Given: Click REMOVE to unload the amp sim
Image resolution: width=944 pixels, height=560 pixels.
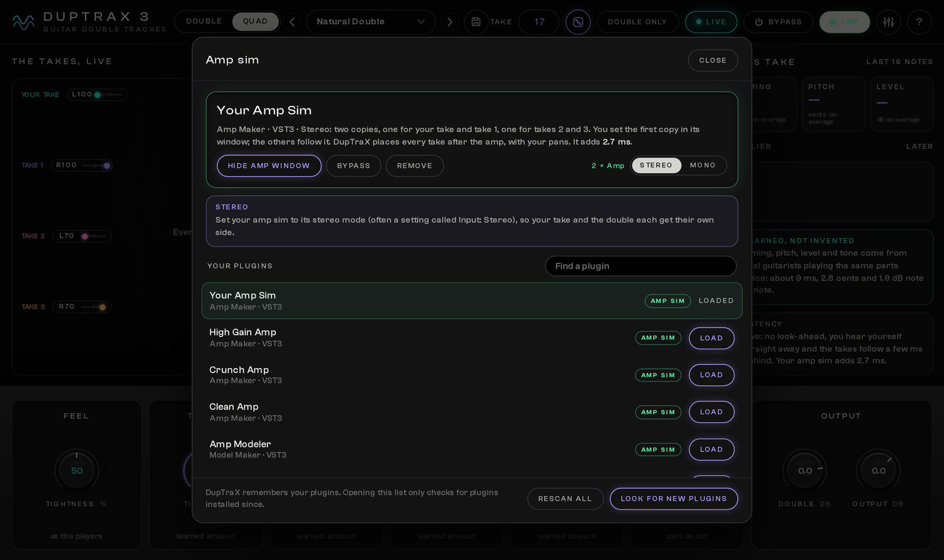Looking at the screenshot, I should click(415, 166).
